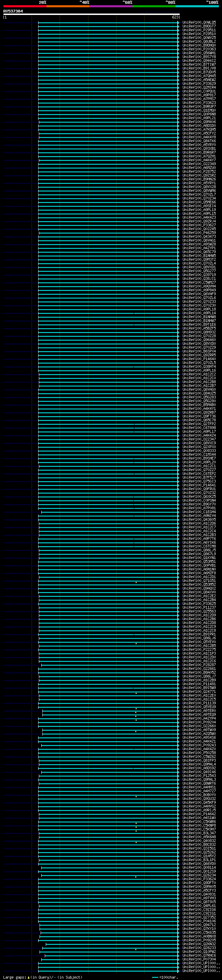Image resolution: width=222 pixels, height=980 pixels.
Task: Choose UniRef100_Q53M52 hit
Action: click(199, 585)
